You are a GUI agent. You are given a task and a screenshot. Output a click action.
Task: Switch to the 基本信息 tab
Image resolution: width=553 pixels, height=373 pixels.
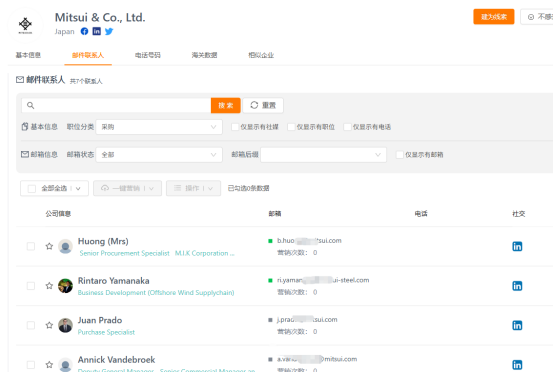(x=28, y=55)
